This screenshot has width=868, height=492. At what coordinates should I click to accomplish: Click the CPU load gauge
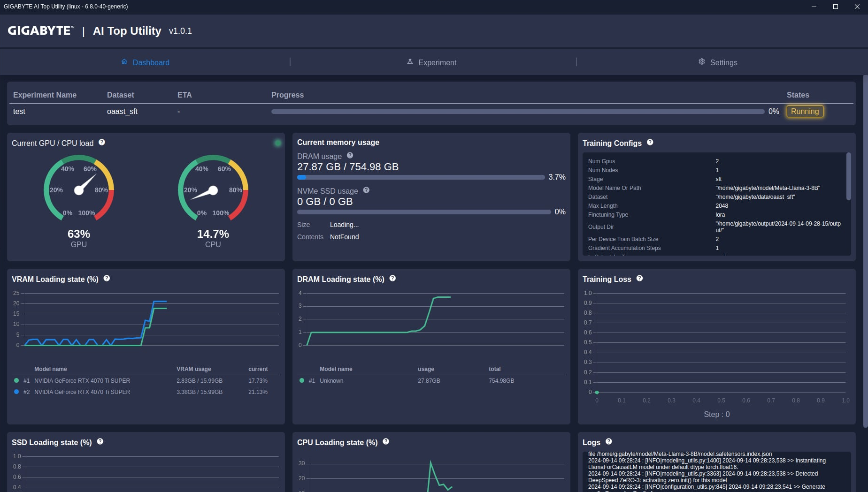(213, 188)
